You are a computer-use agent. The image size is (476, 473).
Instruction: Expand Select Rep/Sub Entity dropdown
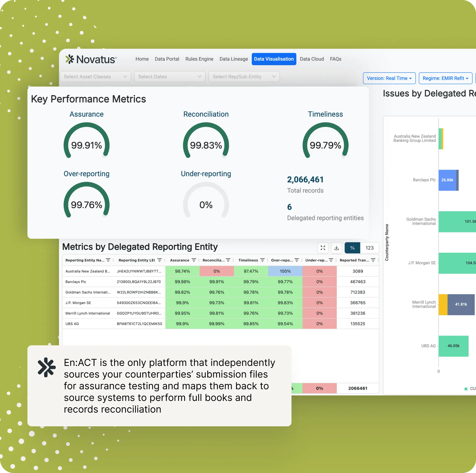coord(244,77)
